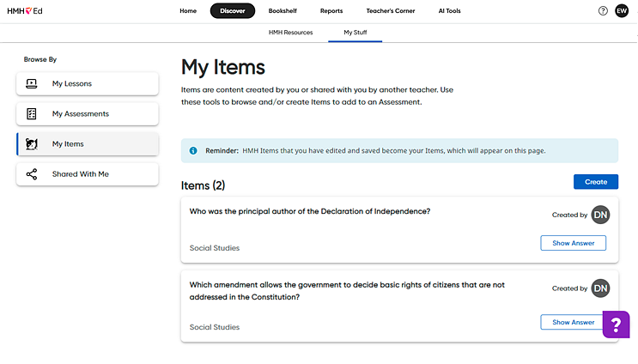
Task: Click the DN avatar on Declaration of Independence item
Action: click(600, 215)
